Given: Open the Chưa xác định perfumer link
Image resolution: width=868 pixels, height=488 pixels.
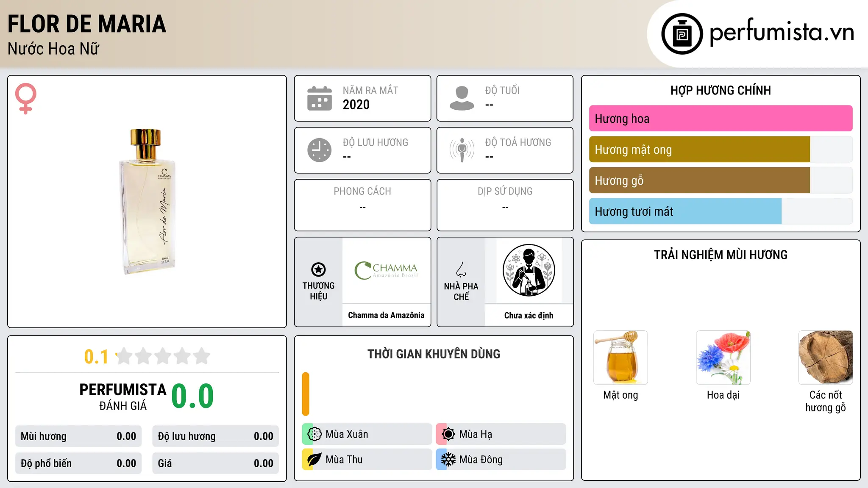Looking at the screenshot, I should pos(529,316).
